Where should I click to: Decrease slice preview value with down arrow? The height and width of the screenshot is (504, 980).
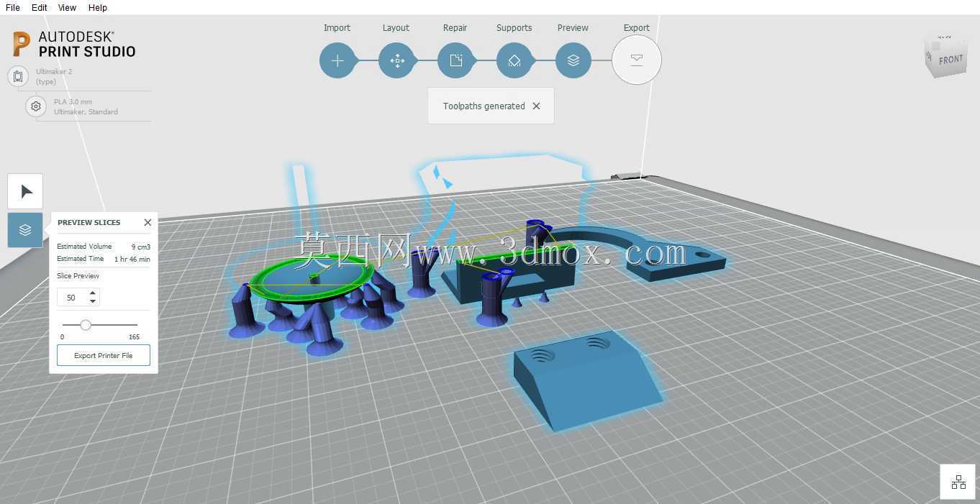(x=93, y=301)
